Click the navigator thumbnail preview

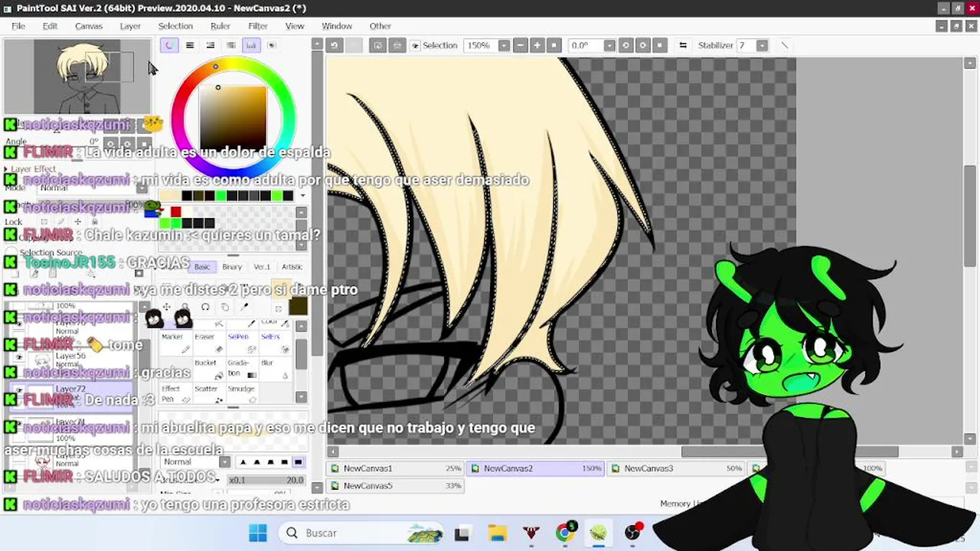77,77
